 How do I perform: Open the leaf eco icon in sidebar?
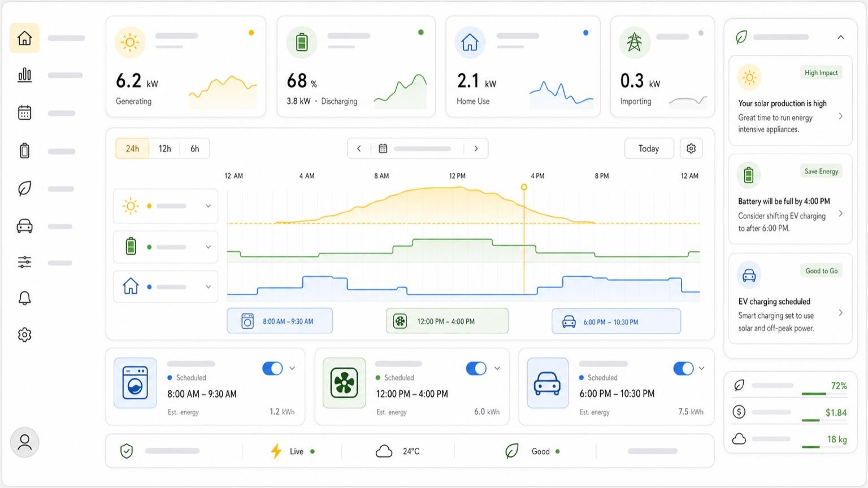click(24, 189)
